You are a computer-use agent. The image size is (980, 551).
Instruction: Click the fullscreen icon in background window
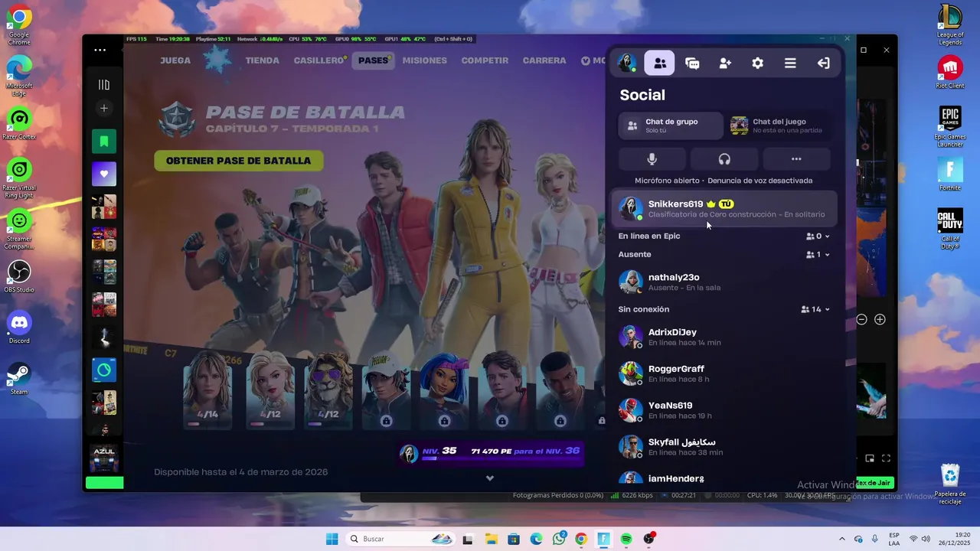click(x=886, y=458)
